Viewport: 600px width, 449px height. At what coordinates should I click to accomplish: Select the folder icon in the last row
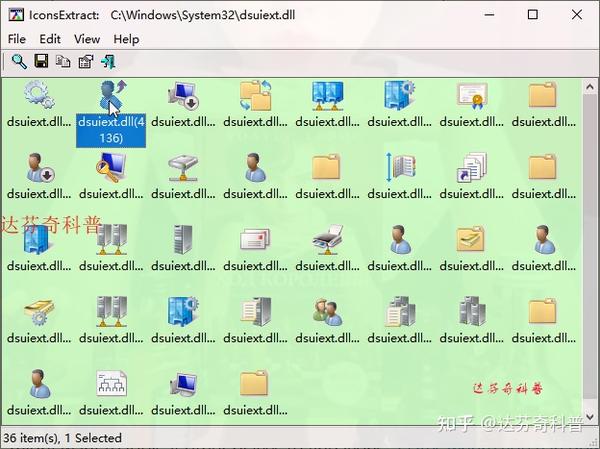click(x=254, y=383)
